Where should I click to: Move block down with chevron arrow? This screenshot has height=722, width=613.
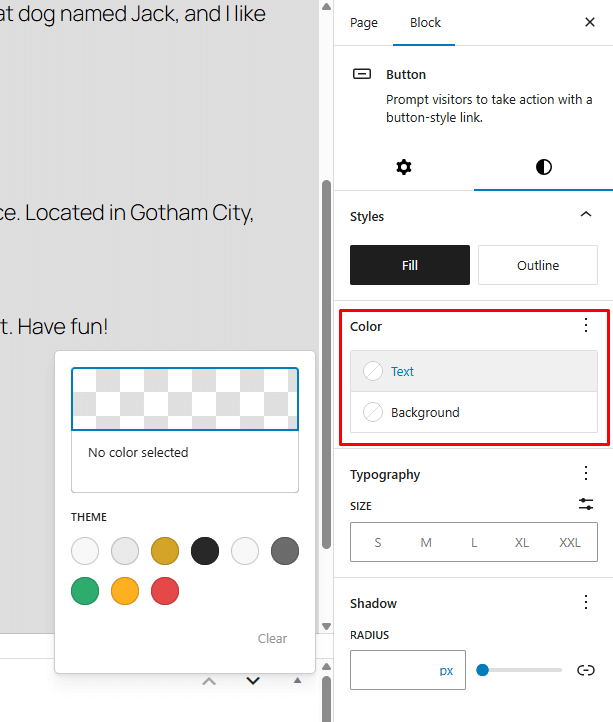(x=253, y=681)
